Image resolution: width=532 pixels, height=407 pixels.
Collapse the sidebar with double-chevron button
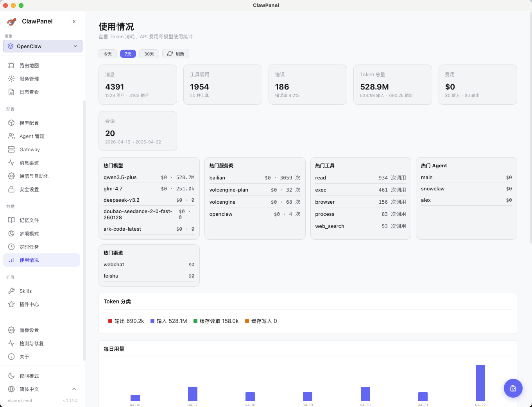(74, 22)
